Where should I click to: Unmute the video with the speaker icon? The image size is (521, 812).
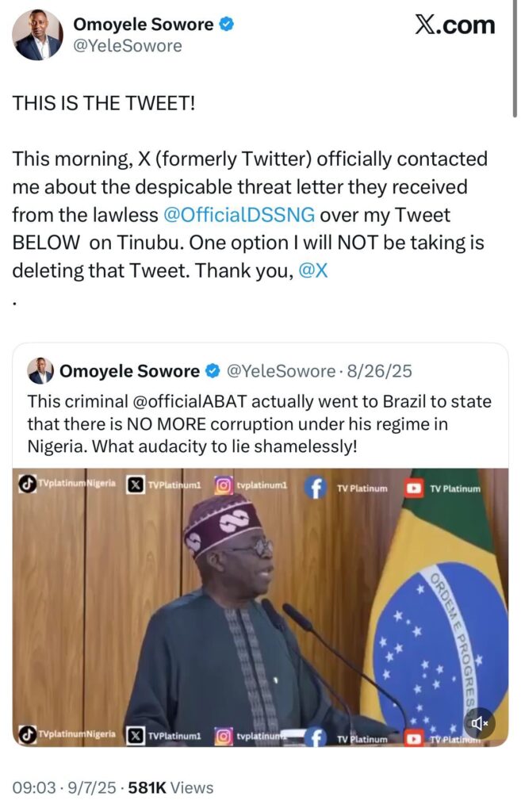tap(479, 723)
